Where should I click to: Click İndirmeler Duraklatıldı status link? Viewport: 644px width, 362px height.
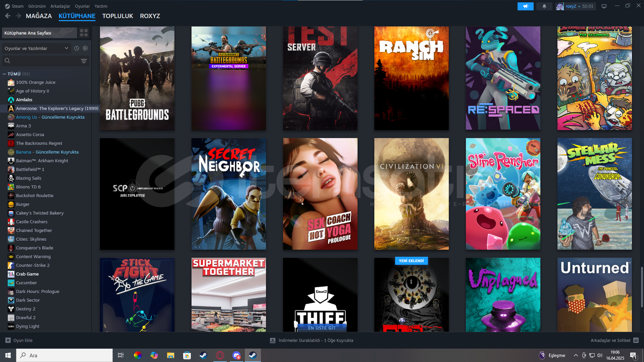click(316, 340)
